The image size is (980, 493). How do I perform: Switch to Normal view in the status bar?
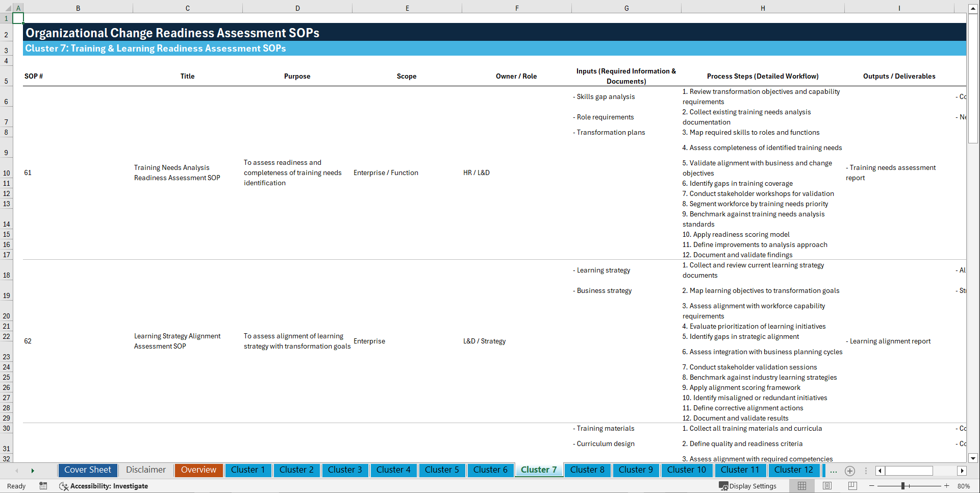coord(801,486)
